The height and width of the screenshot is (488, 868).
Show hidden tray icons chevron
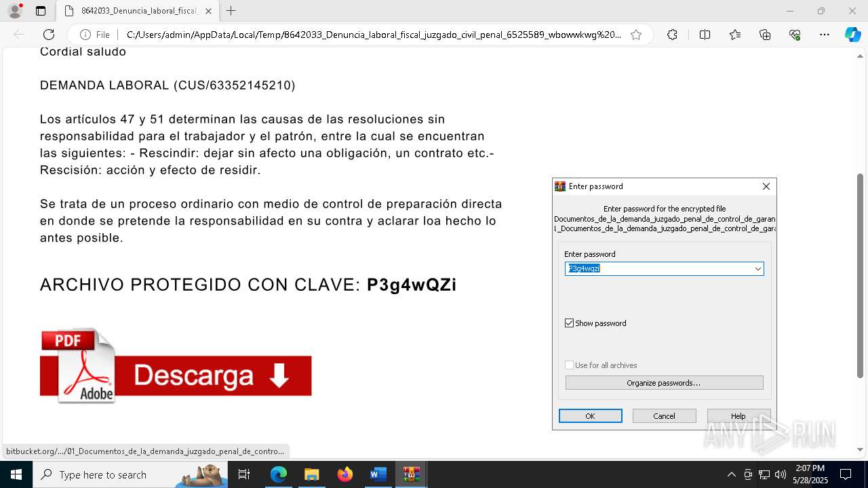(731, 474)
